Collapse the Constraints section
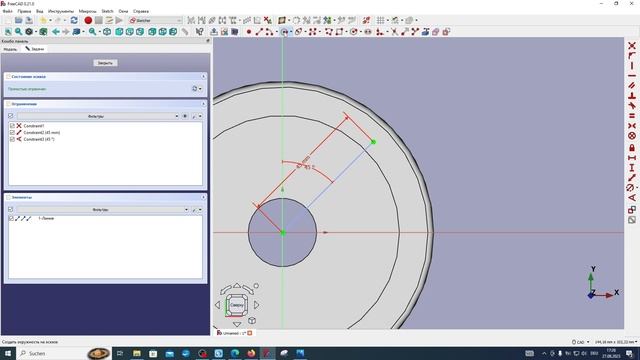Viewport: 640px width, 360px height. [203, 104]
